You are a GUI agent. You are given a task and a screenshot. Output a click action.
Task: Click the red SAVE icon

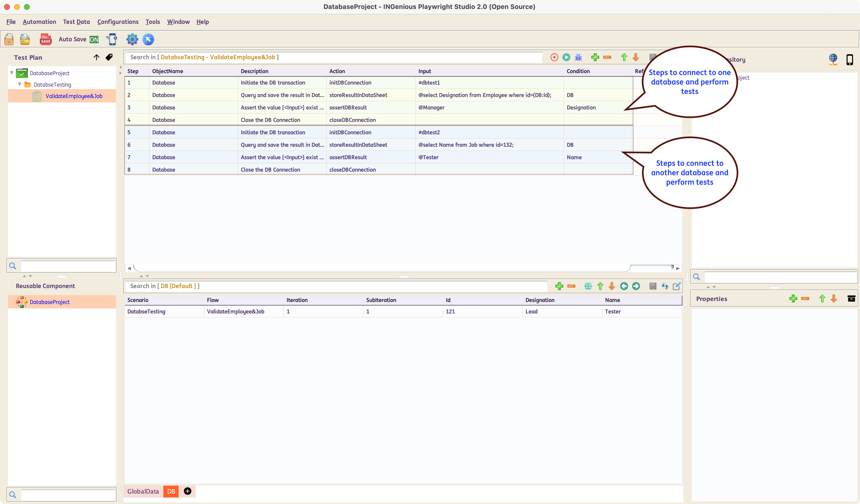point(46,39)
